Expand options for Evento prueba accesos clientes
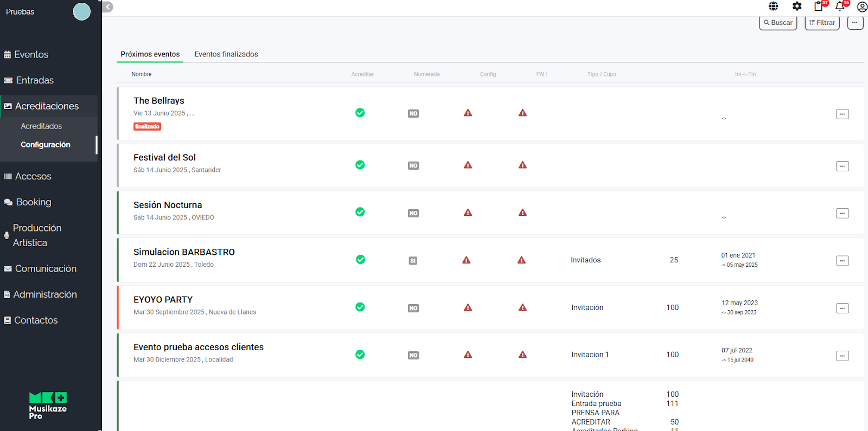 842,356
